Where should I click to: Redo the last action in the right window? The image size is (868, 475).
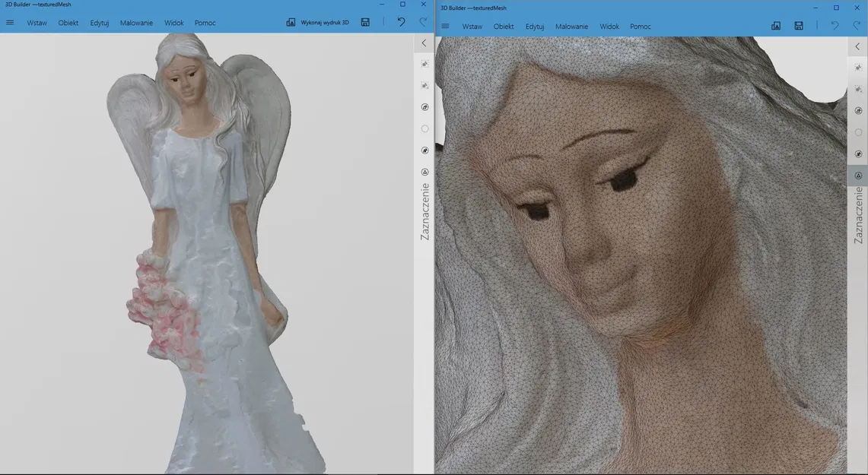[854, 25]
